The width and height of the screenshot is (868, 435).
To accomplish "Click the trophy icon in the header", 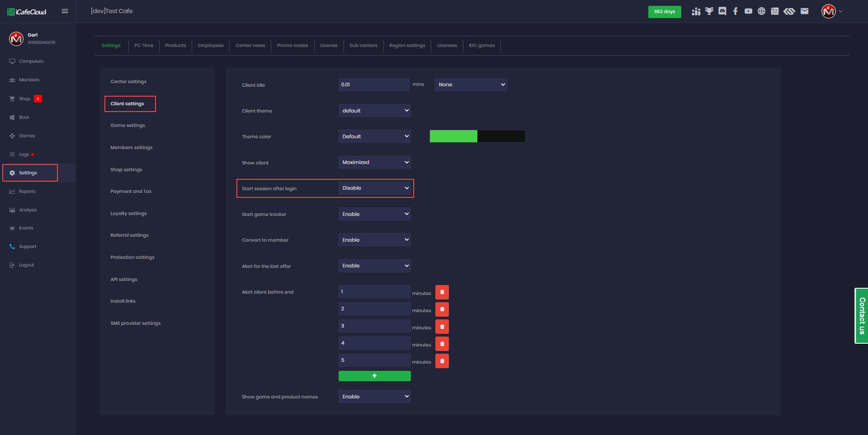I will [709, 11].
